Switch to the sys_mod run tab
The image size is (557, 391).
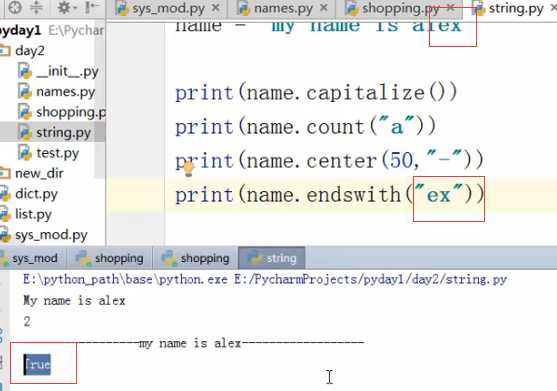(x=33, y=258)
